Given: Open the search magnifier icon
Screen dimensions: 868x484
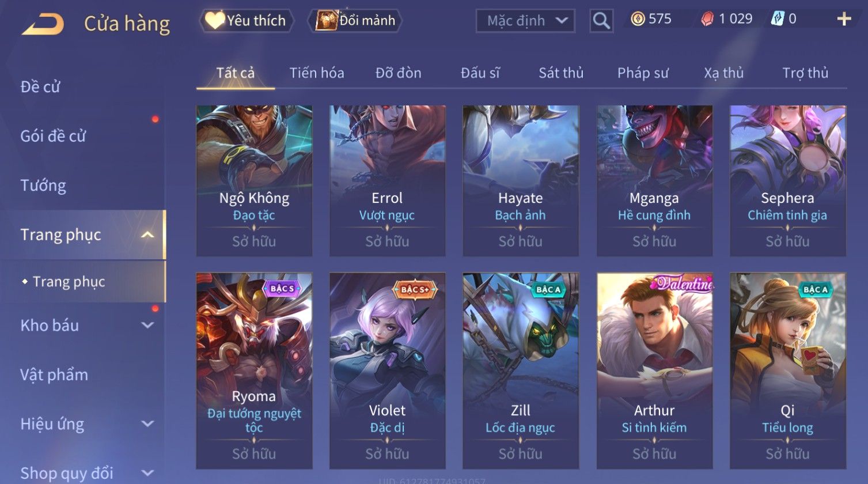Looking at the screenshot, I should (601, 21).
